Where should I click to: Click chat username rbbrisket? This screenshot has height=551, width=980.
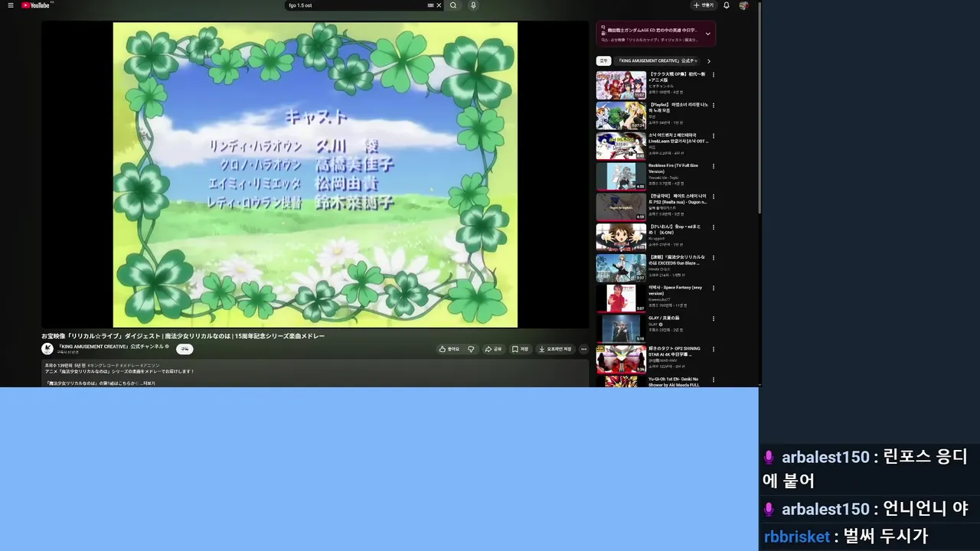pos(797,536)
